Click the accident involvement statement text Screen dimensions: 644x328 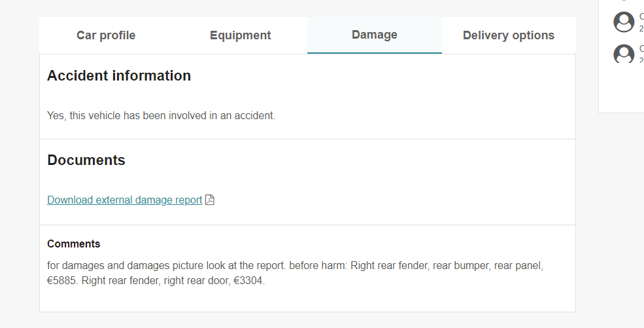pos(161,115)
